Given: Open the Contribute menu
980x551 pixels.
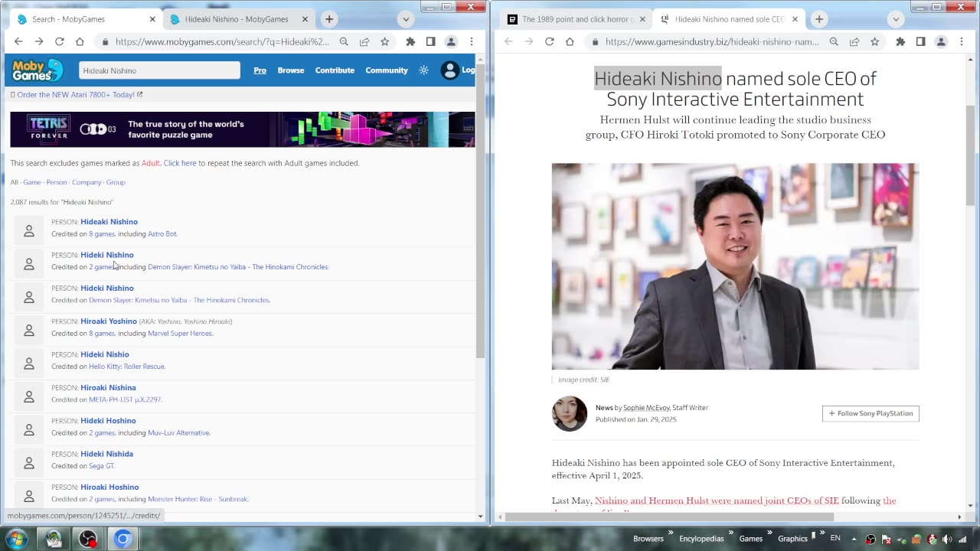Looking at the screenshot, I should 335,70.
